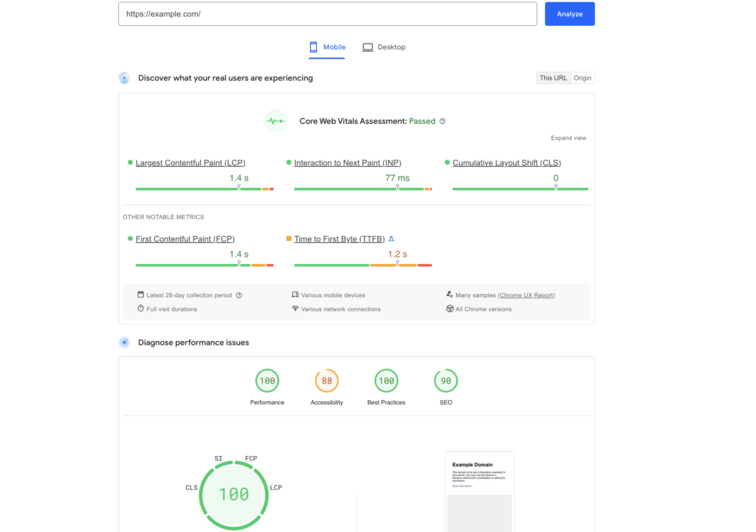
Task: Open Cumulative Layout Shift (CLS) link
Action: click(x=506, y=163)
